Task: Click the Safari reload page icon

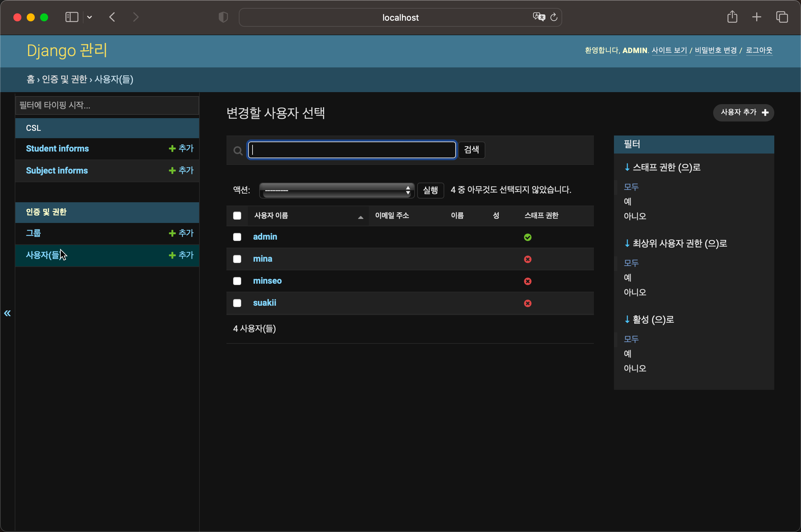Action: [x=554, y=17]
